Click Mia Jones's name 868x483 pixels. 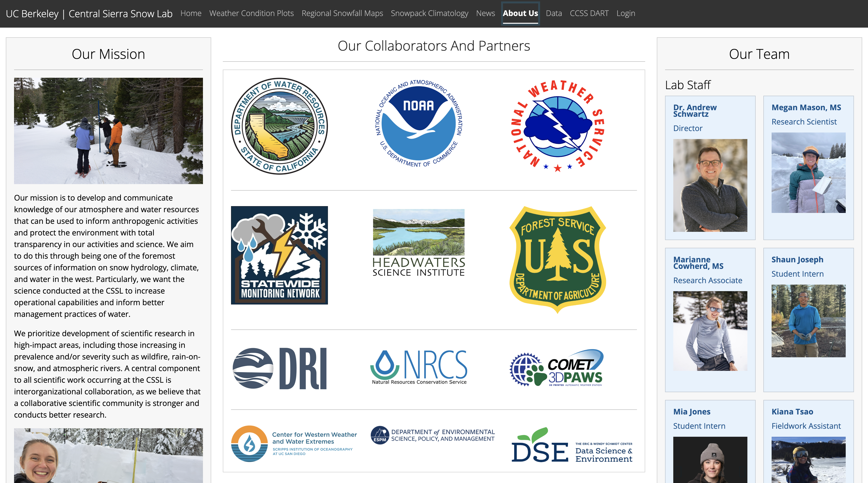click(x=691, y=411)
